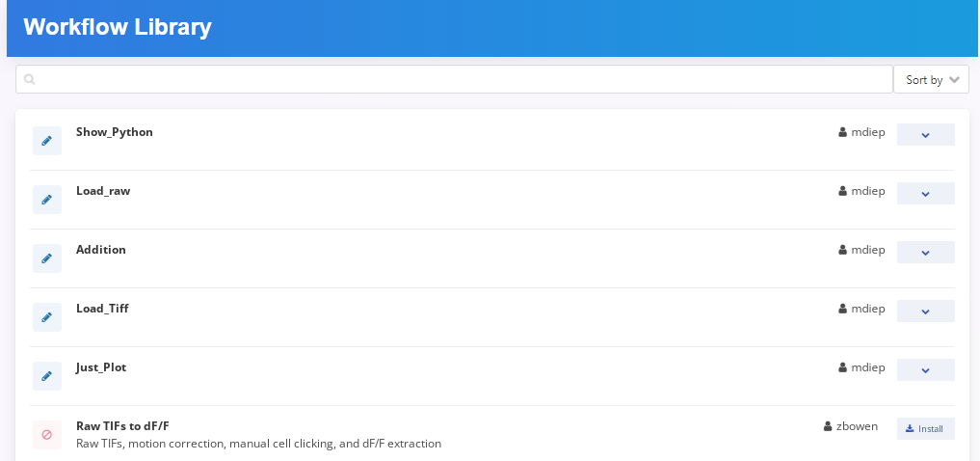This screenshot has width=980, height=461.
Task: Install the Raw TIFs to dF/F workflow
Action: (925, 429)
